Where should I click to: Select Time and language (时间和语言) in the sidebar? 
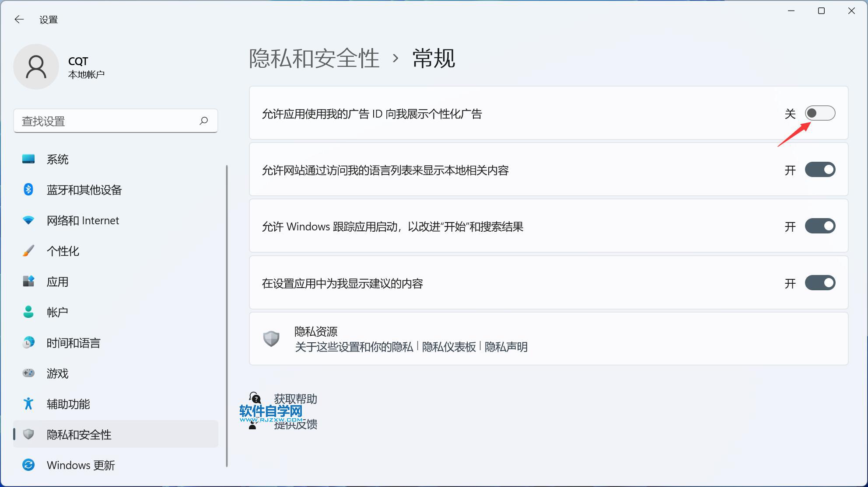(x=73, y=343)
